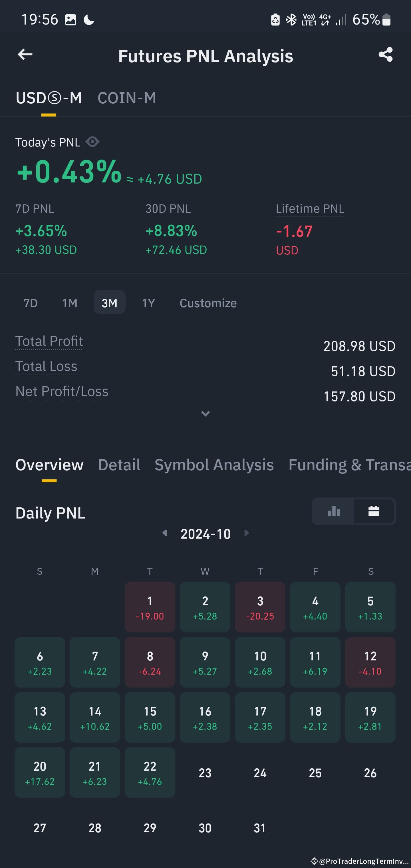Switch to the COIN-M tab

(x=127, y=98)
